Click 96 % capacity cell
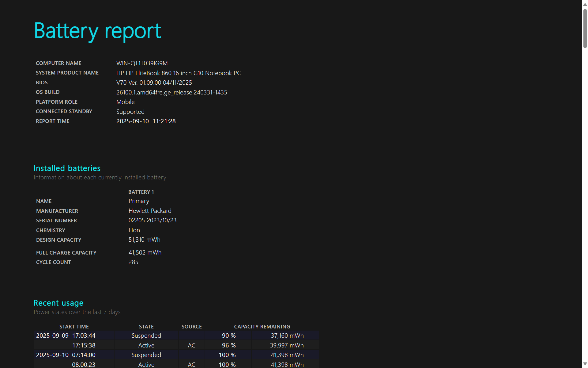 click(x=228, y=345)
